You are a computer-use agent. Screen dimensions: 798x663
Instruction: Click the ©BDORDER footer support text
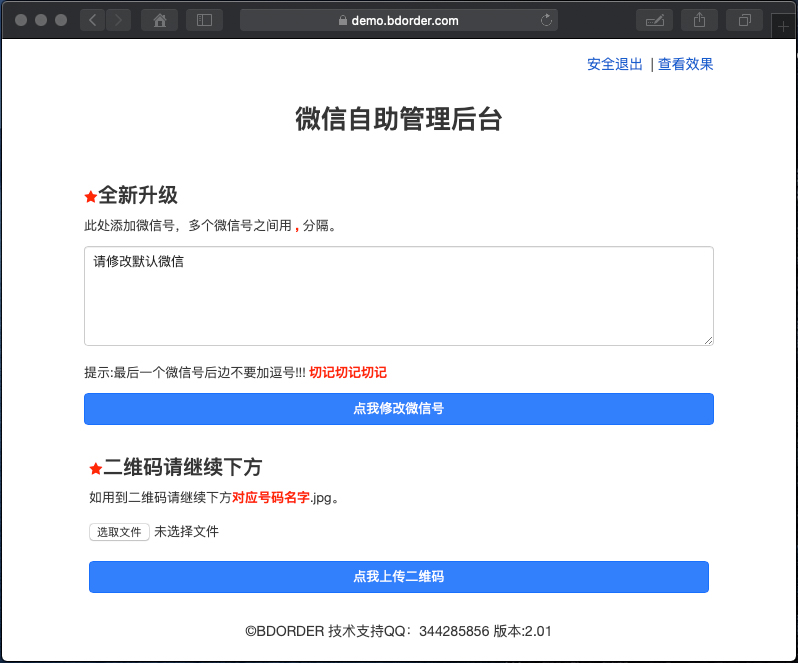(x=398, y=631)
